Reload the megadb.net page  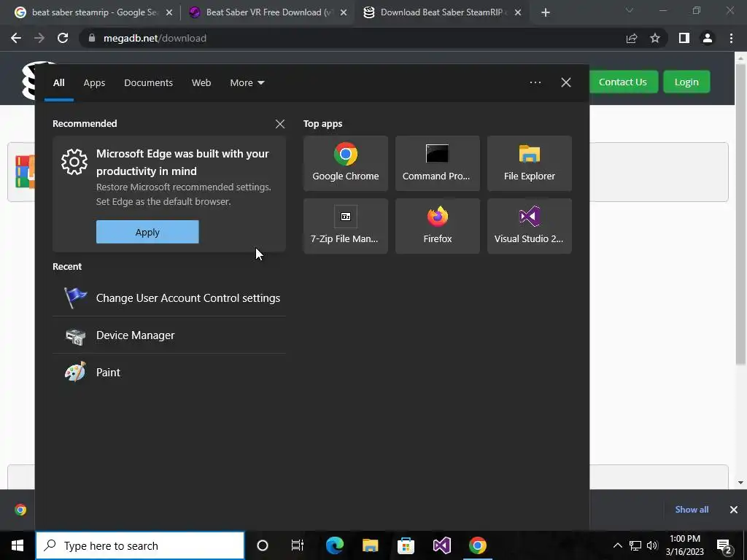(63, 38)
